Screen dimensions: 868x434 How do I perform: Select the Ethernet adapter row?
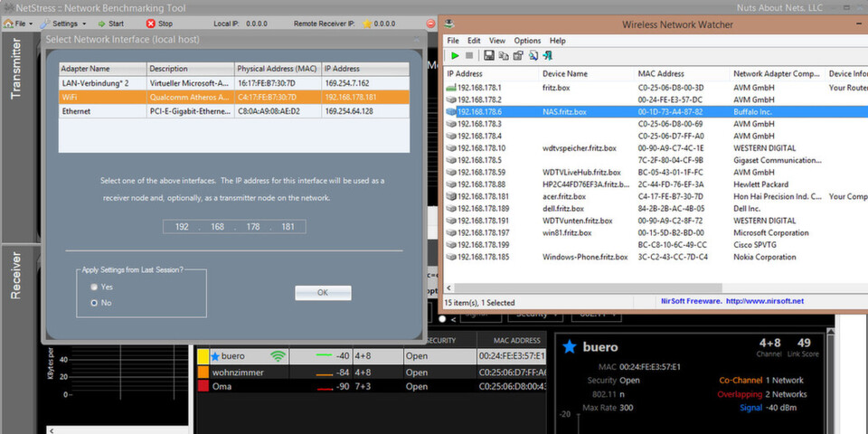pyautogui.click(x=234, y=111)
